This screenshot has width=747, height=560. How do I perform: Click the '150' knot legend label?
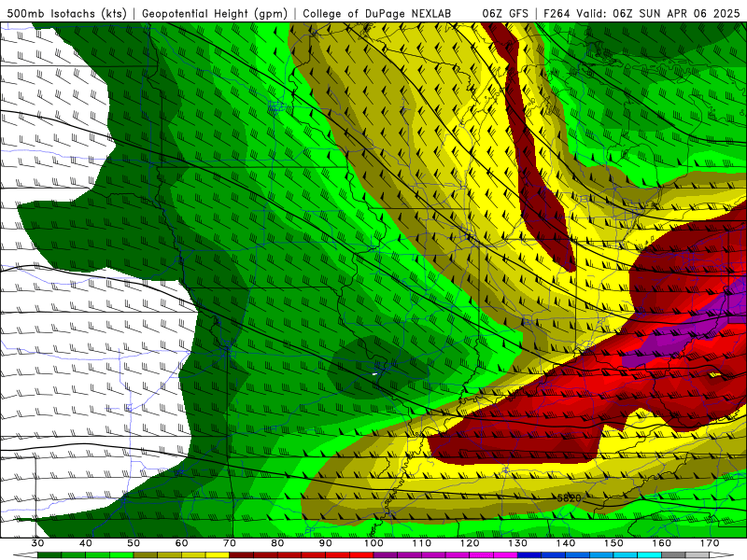coord(613,543)
